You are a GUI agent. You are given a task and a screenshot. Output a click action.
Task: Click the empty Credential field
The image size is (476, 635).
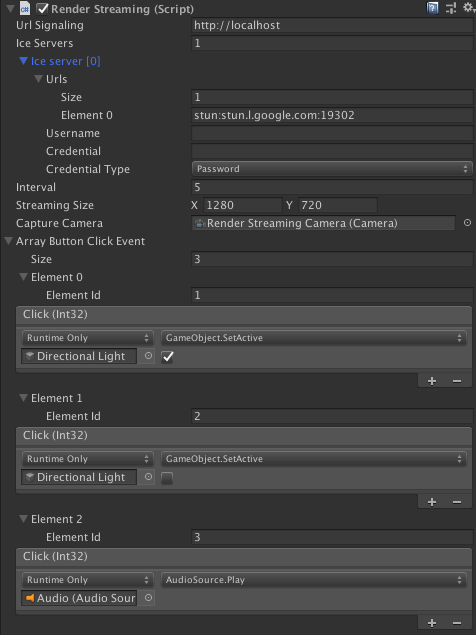(332, 151)
